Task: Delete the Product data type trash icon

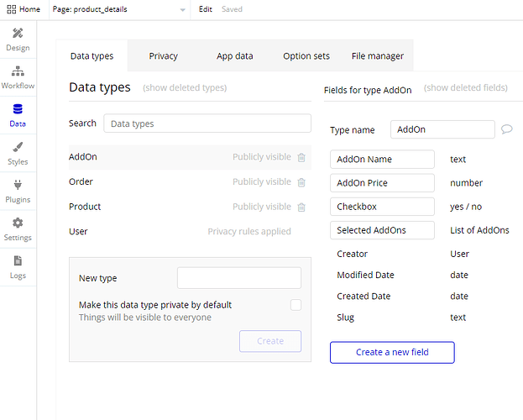Action: [x=301, y=207]
